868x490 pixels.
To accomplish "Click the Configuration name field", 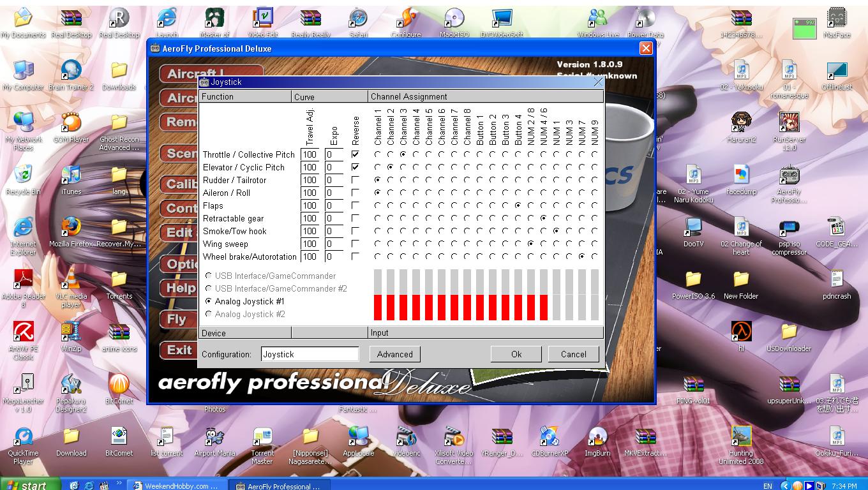I will point(310,354).
